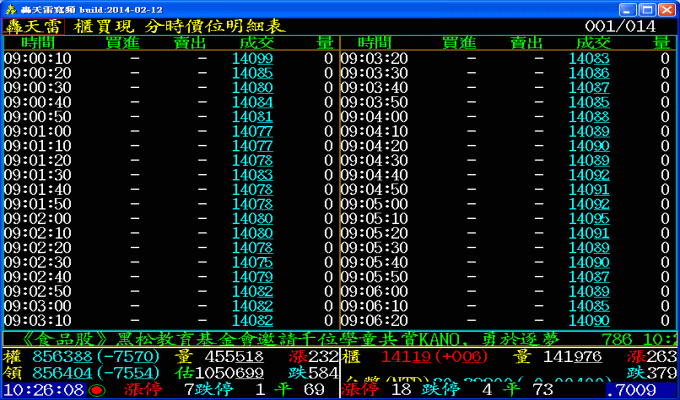Viewport: 680px width, 400px height.
Task: Click the time cell 09:02:00
Action: [38, 219]
